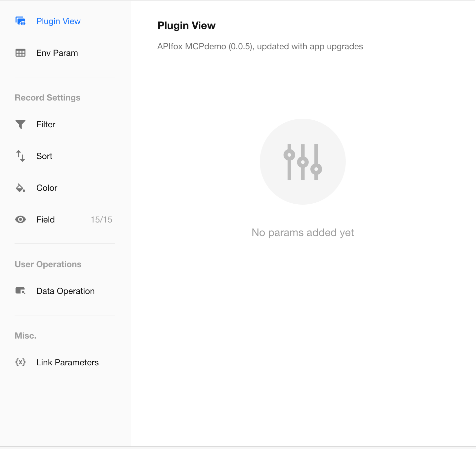
Task: Click the Color paint bucket icon
Action: (x=20, y=188)
